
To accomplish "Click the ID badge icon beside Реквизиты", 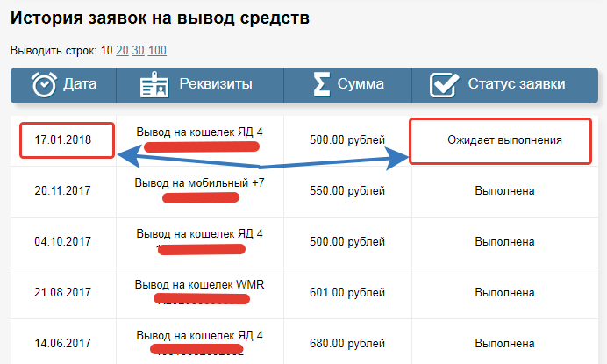I will (x=154, y=84).
